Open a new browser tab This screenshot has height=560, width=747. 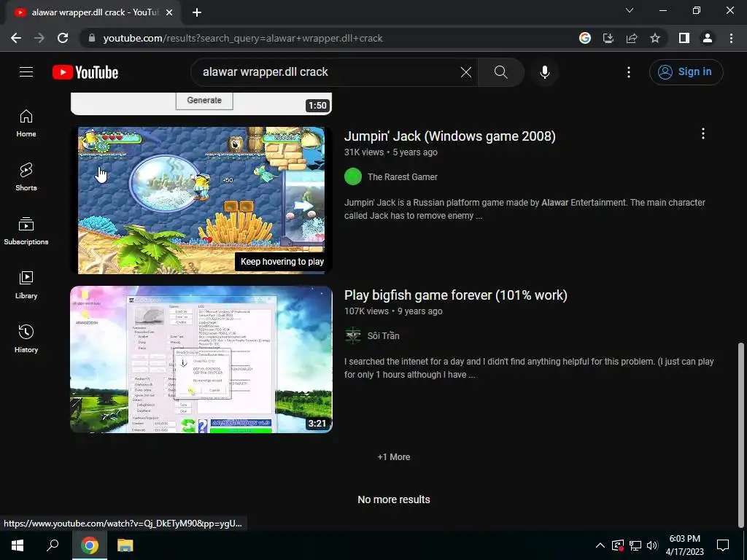pos(197,12)
